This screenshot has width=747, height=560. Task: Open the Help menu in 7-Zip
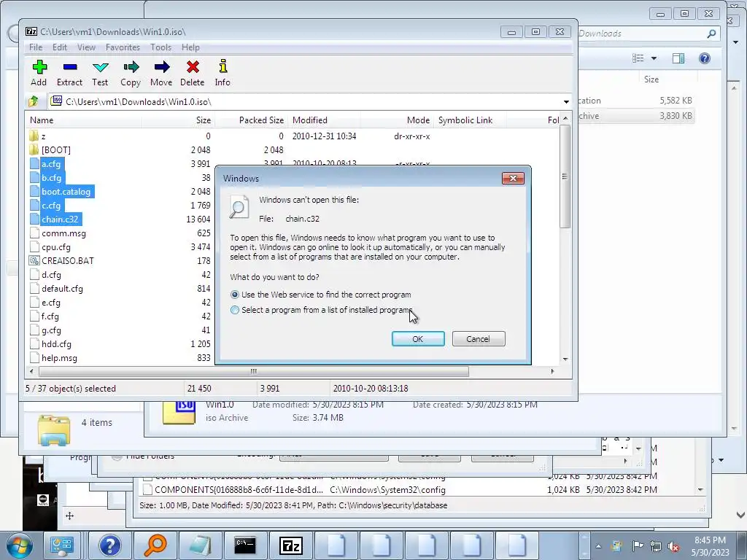click(190, 47)
